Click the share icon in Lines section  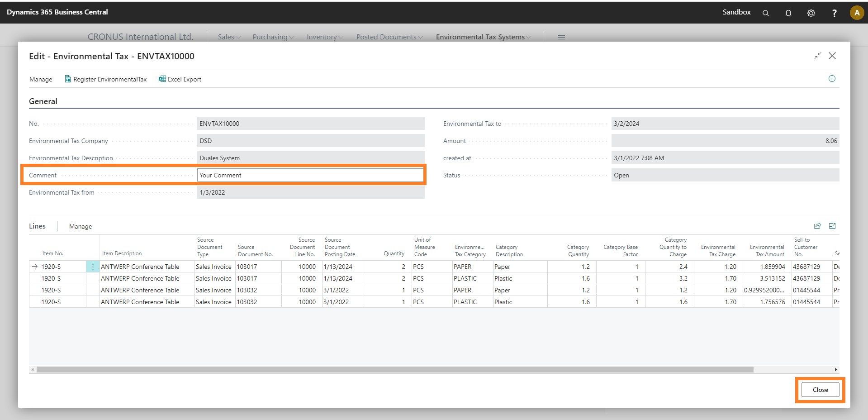pos(817,226)
